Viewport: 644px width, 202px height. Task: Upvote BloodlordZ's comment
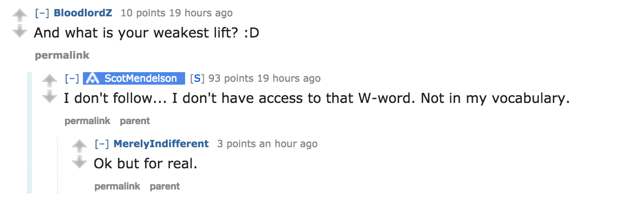[19, 15]
